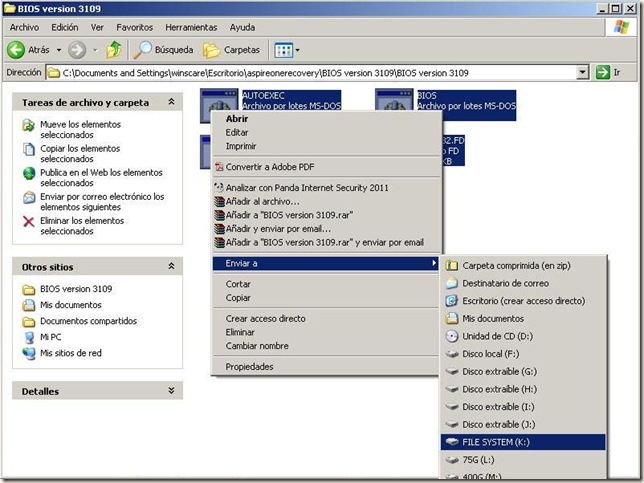
Task: Send to Disco local (F:)
Action: pyautogui.click(x=523, y=354)
